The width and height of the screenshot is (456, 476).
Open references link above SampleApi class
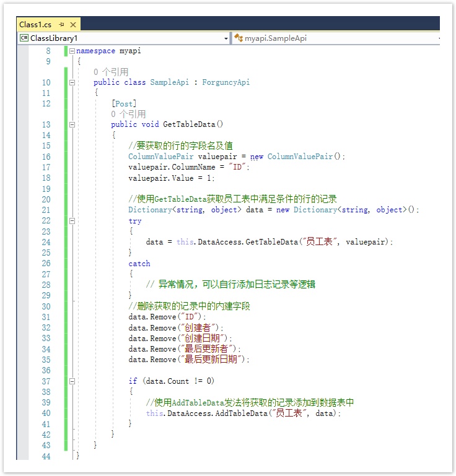tap(111, 72)
